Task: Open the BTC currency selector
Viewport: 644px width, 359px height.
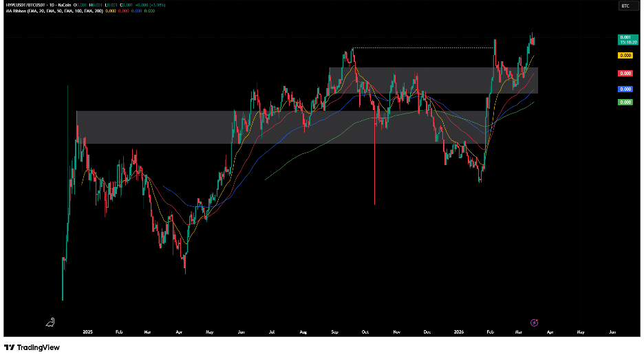Action: [x=625, y=6]
